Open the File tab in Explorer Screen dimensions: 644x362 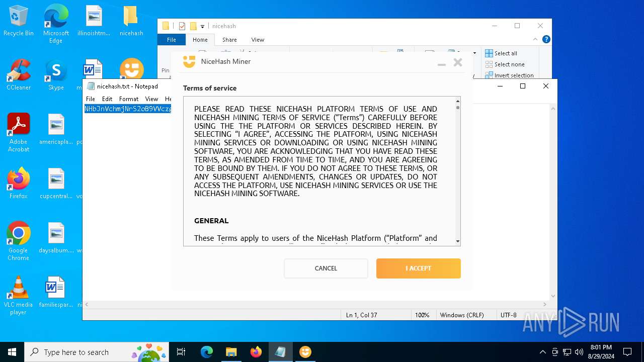point(172,40)
